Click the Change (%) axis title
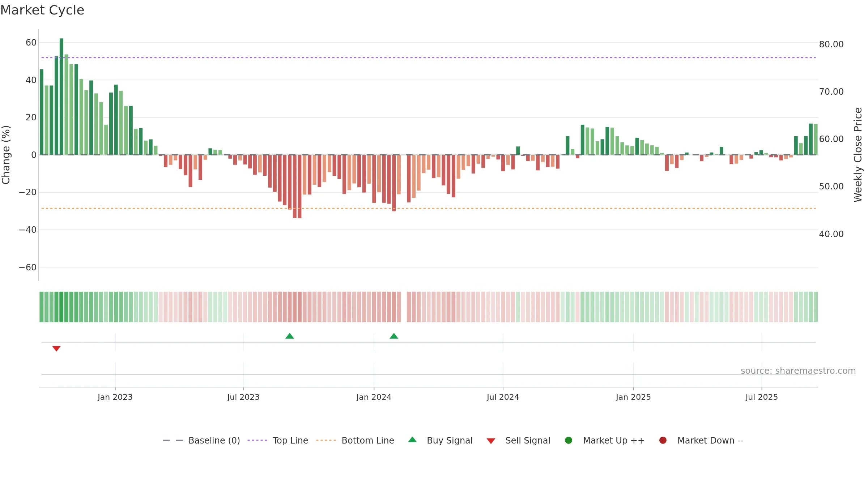This screenshot has height=488, width=868. coord(6,155)
